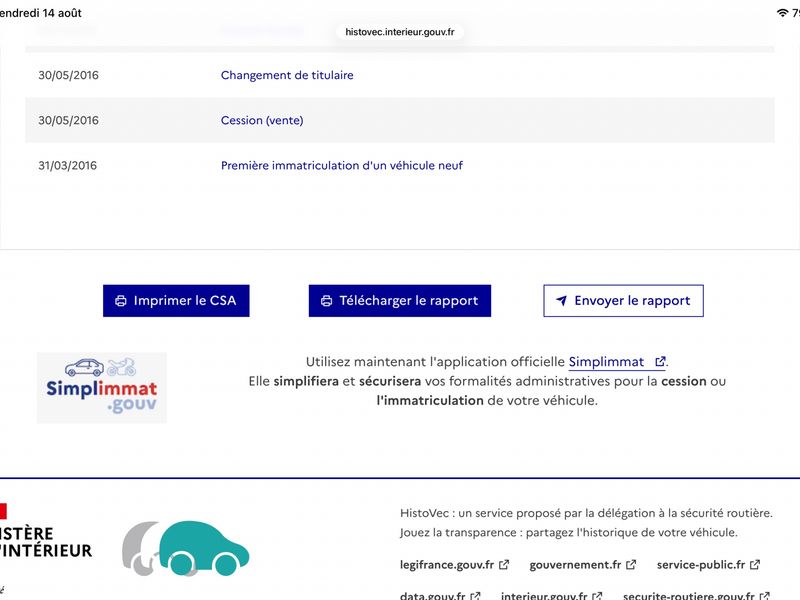800x600 pixels.
Task: Click the histovec.interieur.gouv.fr address bar
Action: coord(399,32)
